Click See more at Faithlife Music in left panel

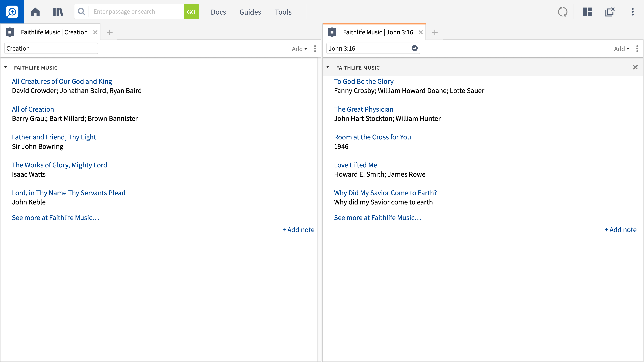click(x=56, y=218)
